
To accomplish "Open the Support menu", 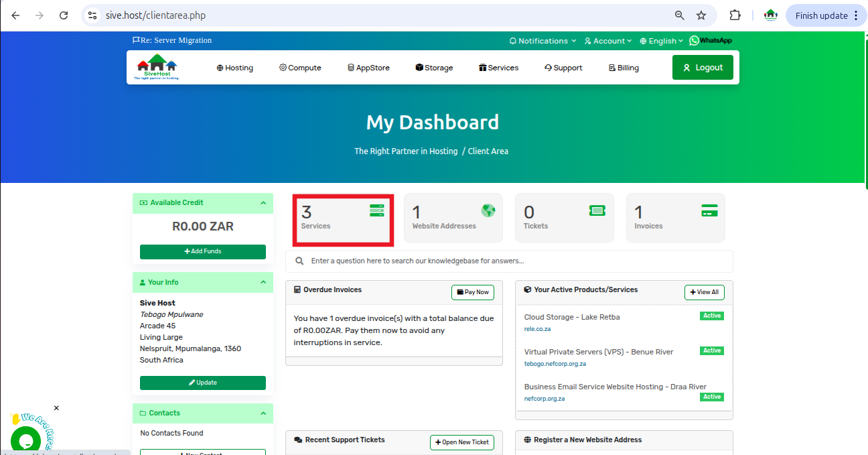I will (x=563, y=68).
